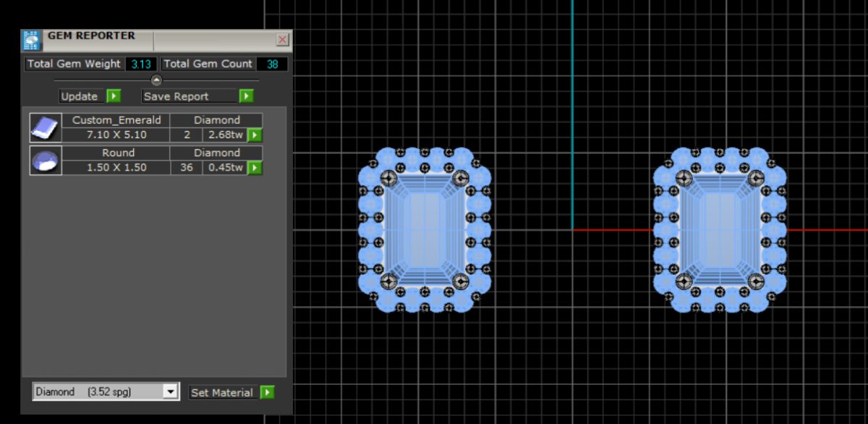Click the green arrow on the 2.68tw row
Image resolution: width=868 pixels, height=424 pixels.
tap(254, 135)
